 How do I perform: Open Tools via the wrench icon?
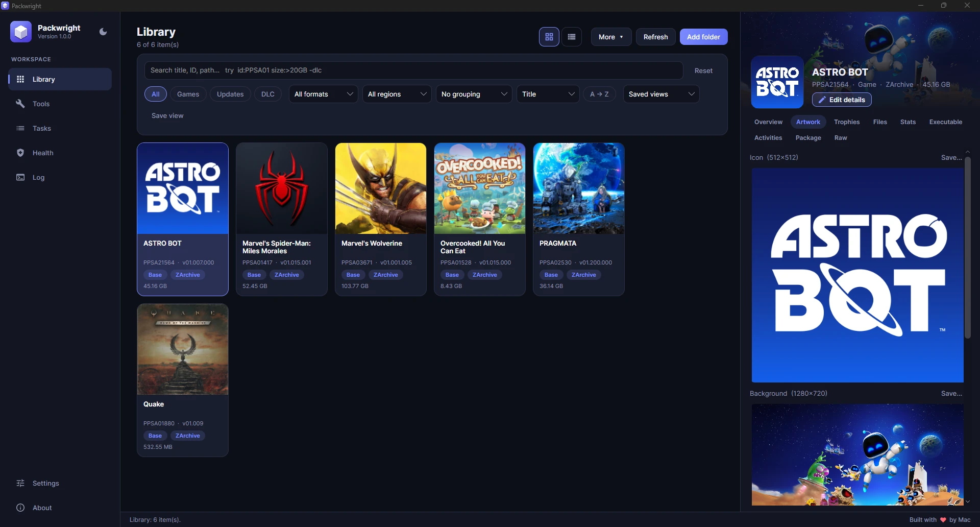(x=20, y=104)
